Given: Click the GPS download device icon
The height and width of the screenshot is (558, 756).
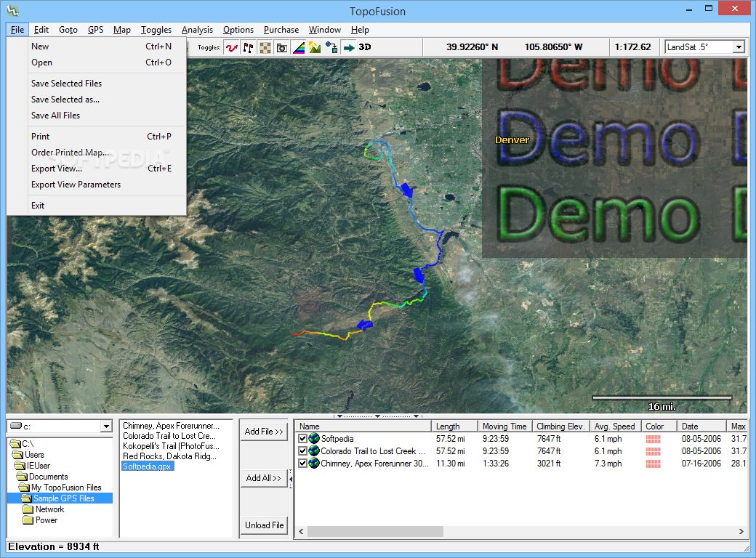Looking at the screenshot, I should click(x=331, y=47).
